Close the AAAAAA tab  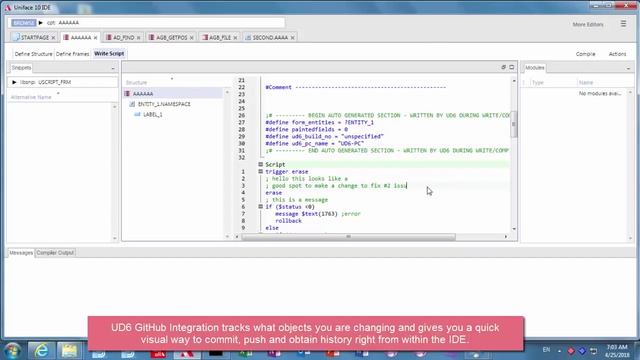(96, 38)
